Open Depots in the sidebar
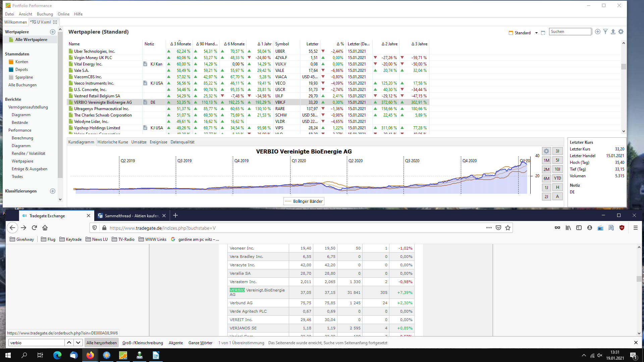This screenshot has height=362, width=644. (21, 70)
